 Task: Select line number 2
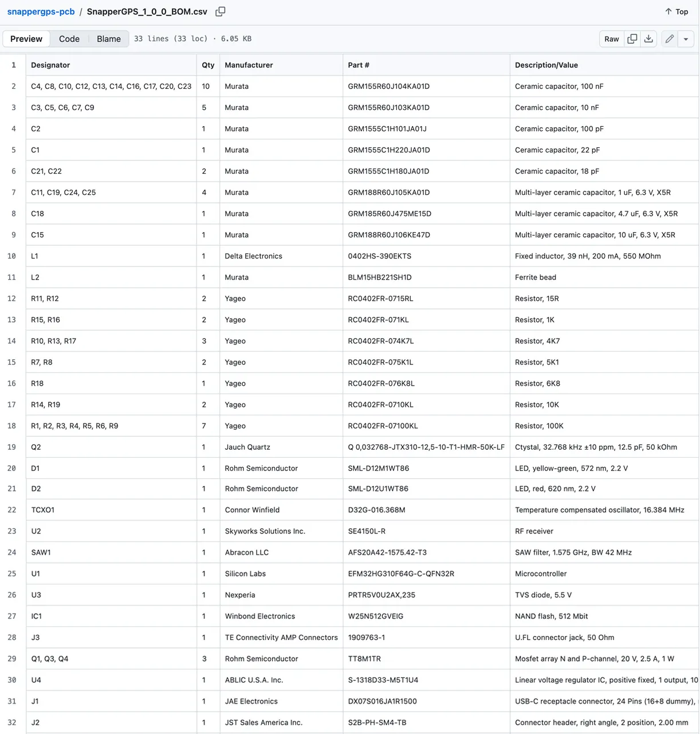[13, 87]
